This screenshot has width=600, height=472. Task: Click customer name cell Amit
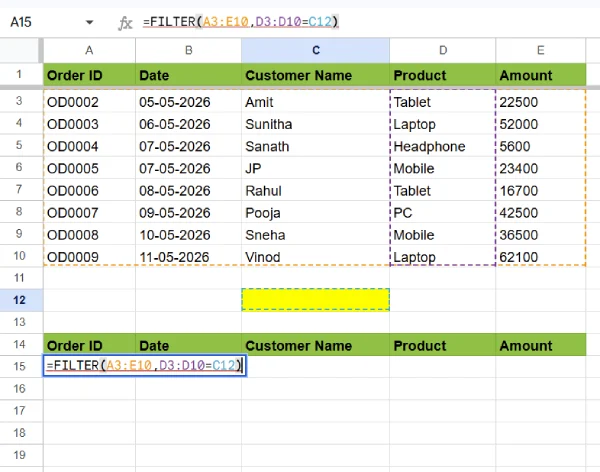315,102
